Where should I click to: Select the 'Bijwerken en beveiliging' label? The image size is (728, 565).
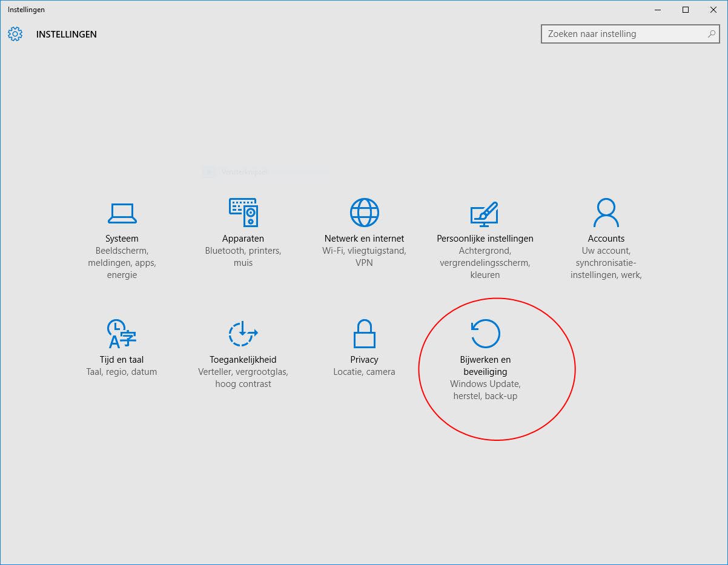click(485, 366)
